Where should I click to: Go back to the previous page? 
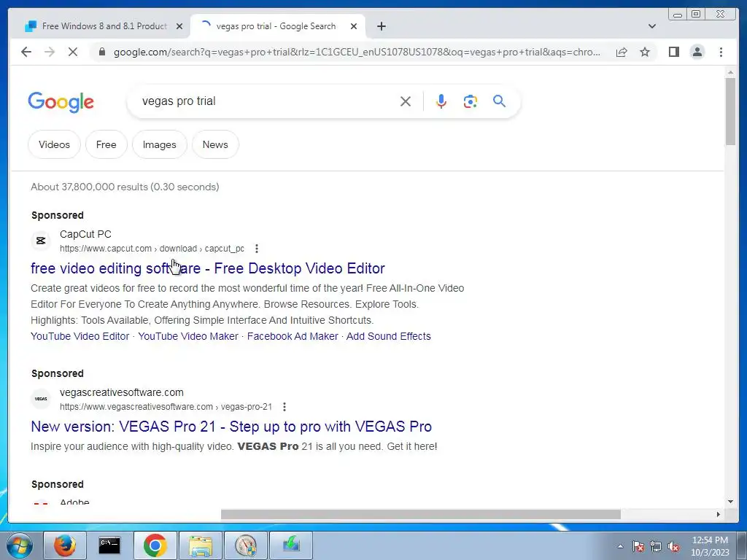coord(26,52)
